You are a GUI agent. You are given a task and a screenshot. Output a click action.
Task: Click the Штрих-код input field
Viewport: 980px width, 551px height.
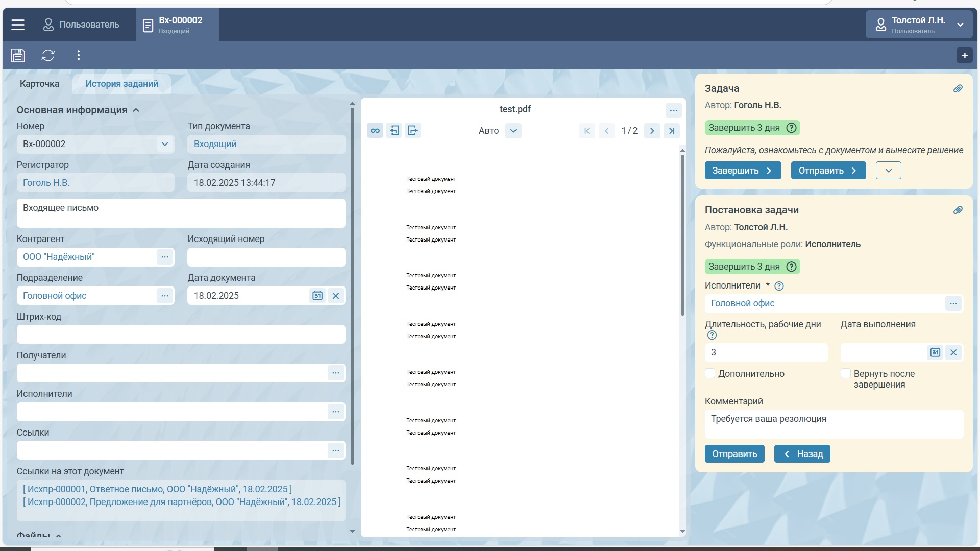(x=181, y=334)
